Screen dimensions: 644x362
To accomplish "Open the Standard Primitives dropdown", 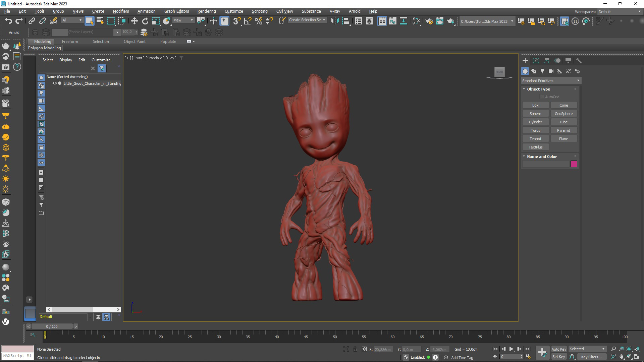I will pos(550,81).
